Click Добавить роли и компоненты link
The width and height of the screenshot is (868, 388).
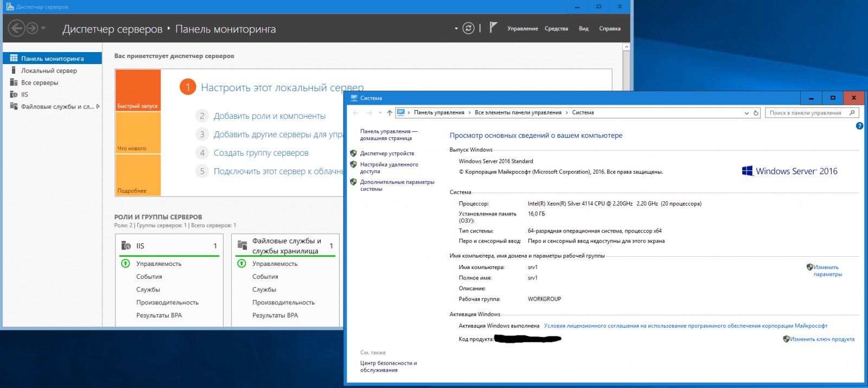270,116
